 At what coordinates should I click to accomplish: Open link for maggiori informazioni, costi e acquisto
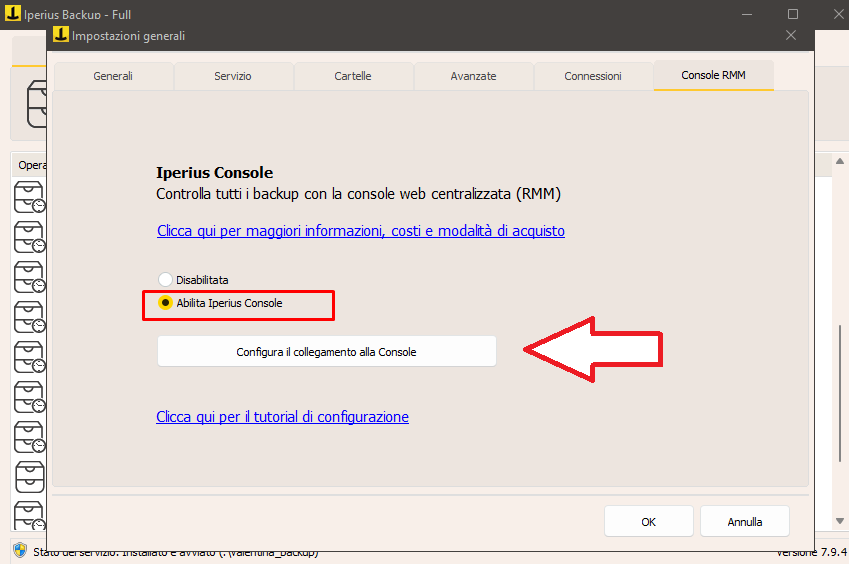[x=361, y=231]
